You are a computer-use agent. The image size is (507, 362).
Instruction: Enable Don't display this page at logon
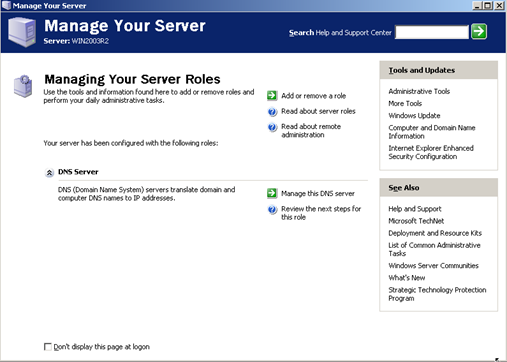(x=48, y=347)
